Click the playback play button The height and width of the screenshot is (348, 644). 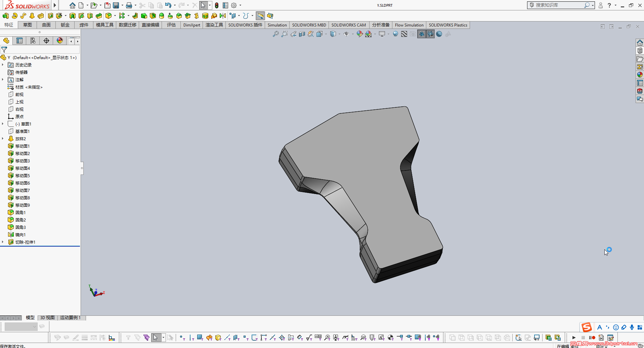[574, 338]
